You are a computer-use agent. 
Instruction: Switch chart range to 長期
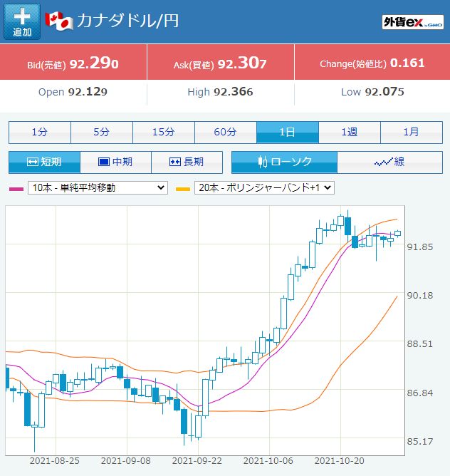[187, 162]
